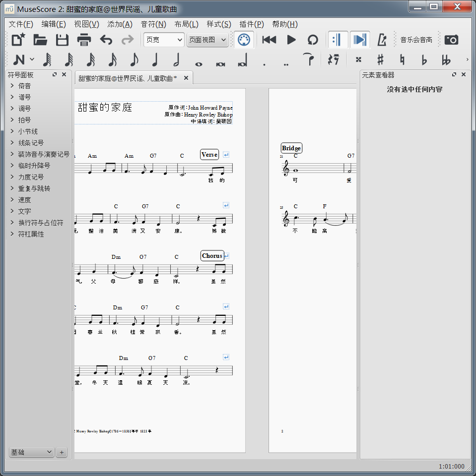Viewport: 476px width, 476px height.
Task: Open the zoom level dropdown 页宽
Action: [x=163, y=40]
